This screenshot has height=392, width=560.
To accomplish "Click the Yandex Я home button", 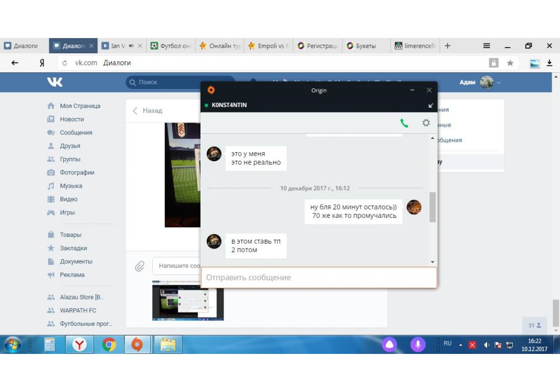I will tap(42, 63).
